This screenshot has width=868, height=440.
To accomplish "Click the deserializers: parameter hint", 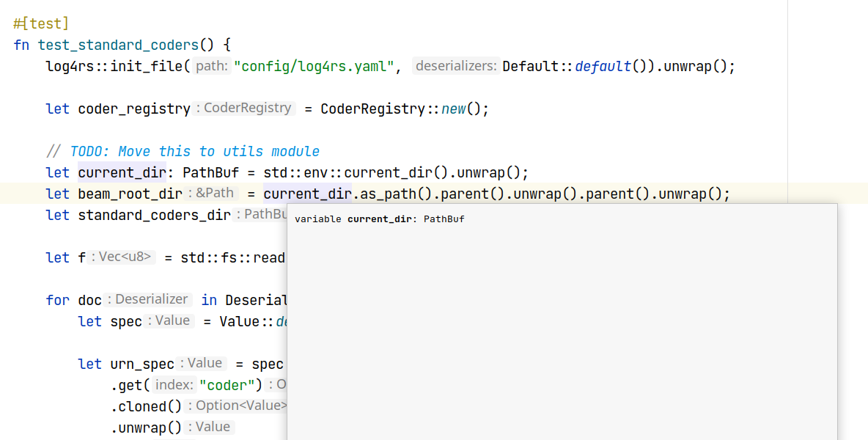I will (455, 65).
